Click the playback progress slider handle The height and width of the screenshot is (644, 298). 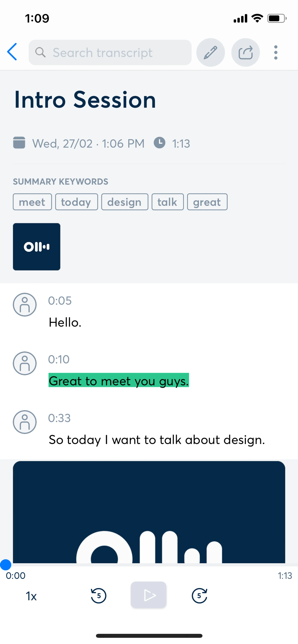[x=5, y=565]
